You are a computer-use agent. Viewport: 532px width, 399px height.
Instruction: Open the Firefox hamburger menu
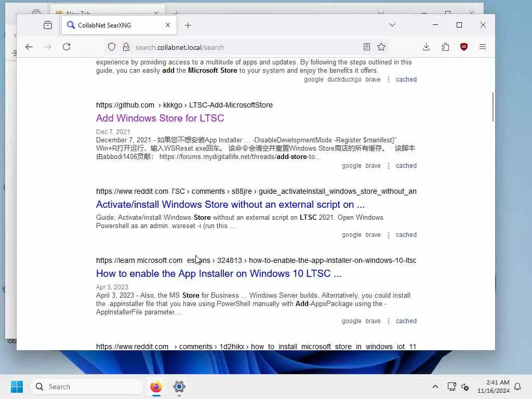pyautogui.click(x=483, y=47)
